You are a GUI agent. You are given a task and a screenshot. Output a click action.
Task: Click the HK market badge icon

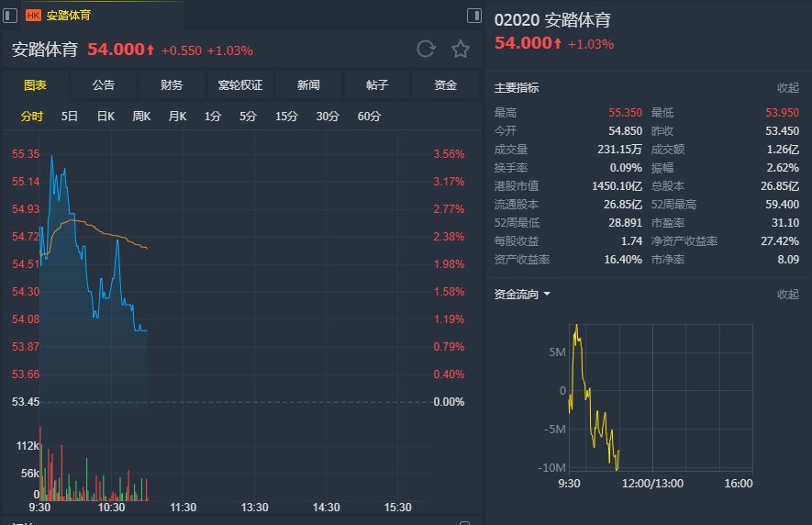(x=33, y=15)
